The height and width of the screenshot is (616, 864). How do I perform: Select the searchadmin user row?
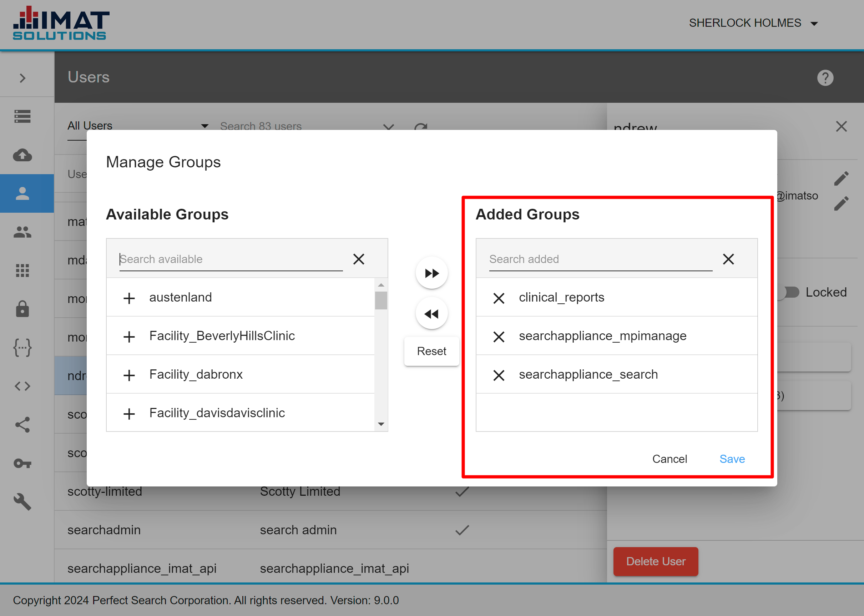(330, 530)
